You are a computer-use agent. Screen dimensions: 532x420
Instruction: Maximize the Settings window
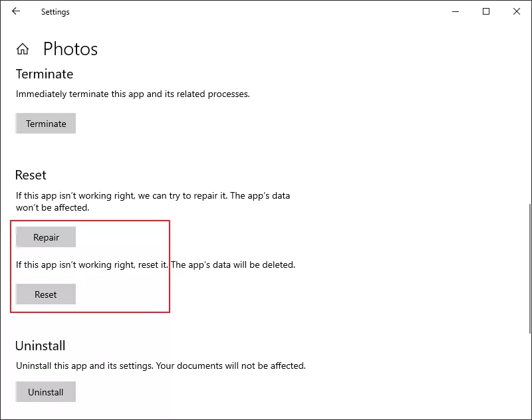[x=486, y=11]
